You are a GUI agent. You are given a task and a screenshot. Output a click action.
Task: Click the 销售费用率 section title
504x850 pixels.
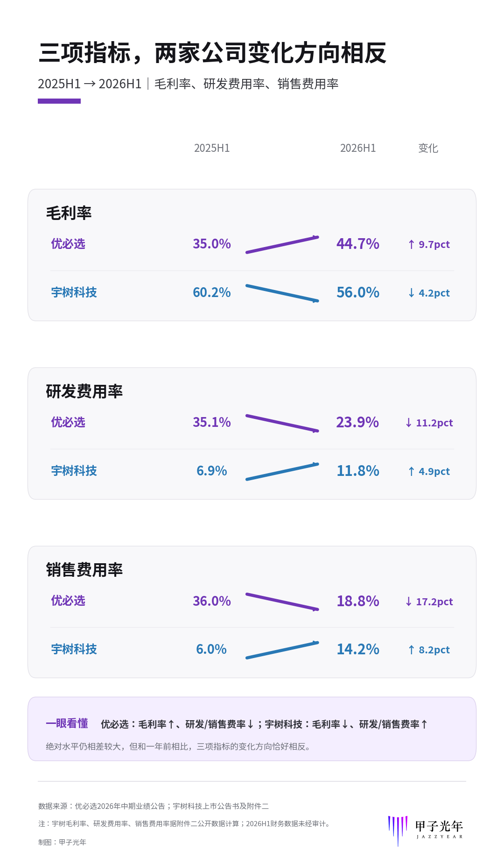pos(84,570)
